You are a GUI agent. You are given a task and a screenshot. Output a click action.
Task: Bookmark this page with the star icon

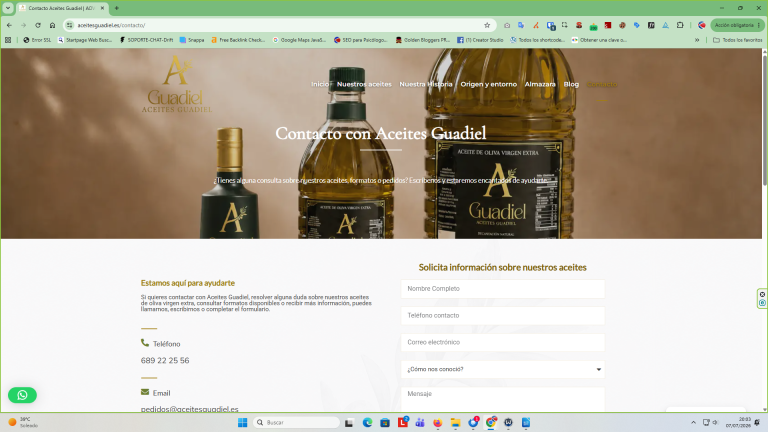(x=487, y=25)
